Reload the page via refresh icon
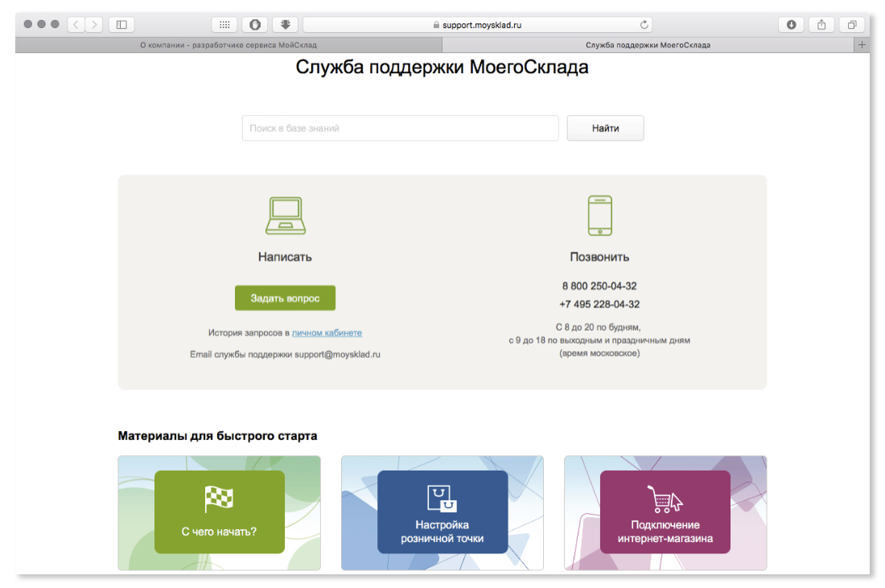 coord(644,24)
